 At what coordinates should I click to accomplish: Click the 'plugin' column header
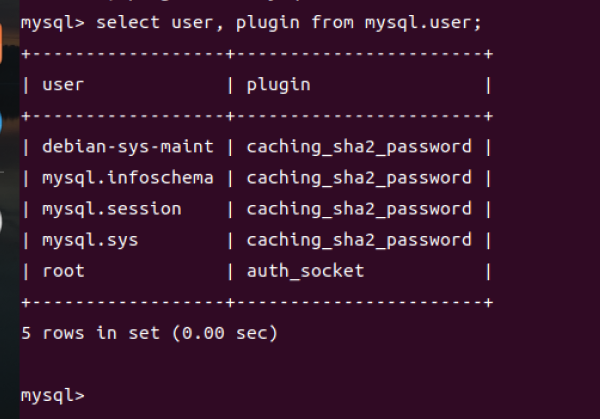(278, 85)
